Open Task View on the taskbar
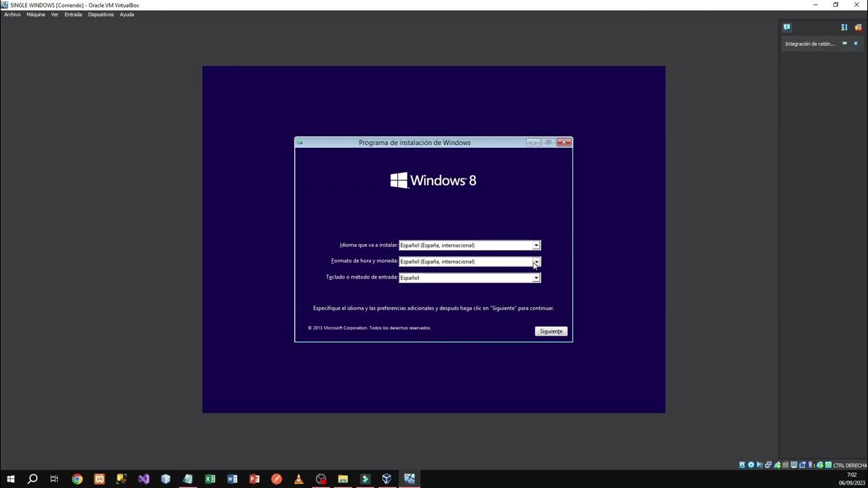 click(x=54, y=479)
